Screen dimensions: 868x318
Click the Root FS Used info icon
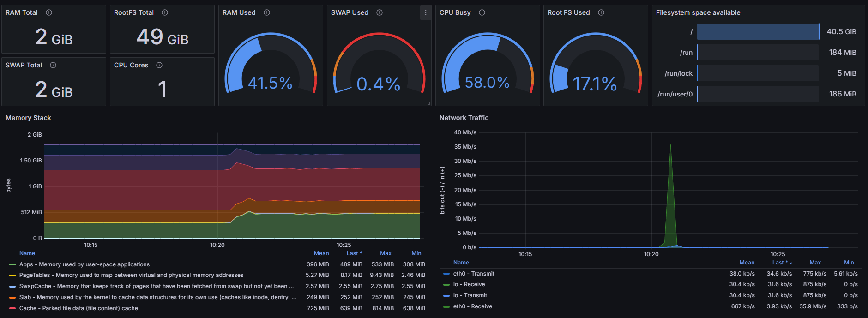pyautogui.click(x=601, y=12)
